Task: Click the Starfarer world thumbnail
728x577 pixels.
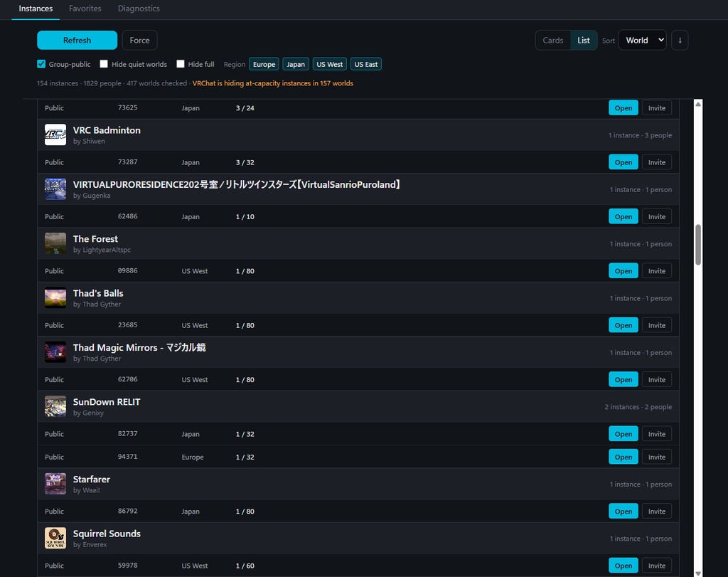Action: tap(55, 484)
